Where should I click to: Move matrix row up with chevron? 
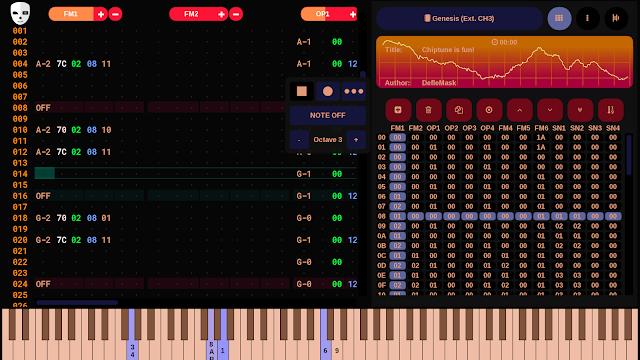[x=520, y=110]
